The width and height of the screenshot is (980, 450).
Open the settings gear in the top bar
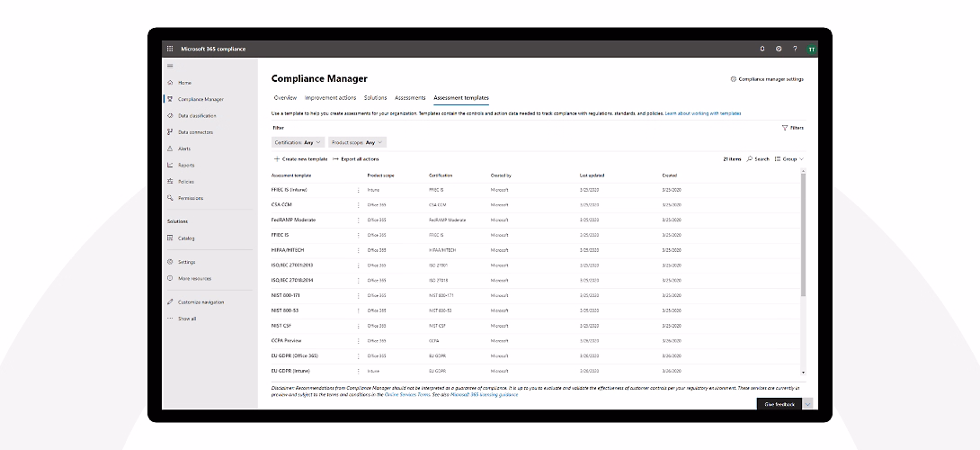point(779,49)
